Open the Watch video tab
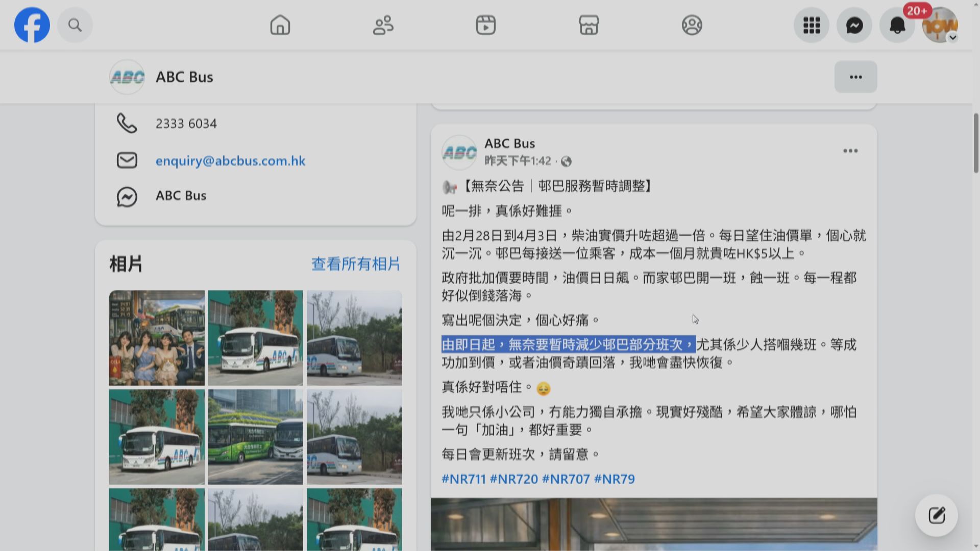 click(485, 25)
